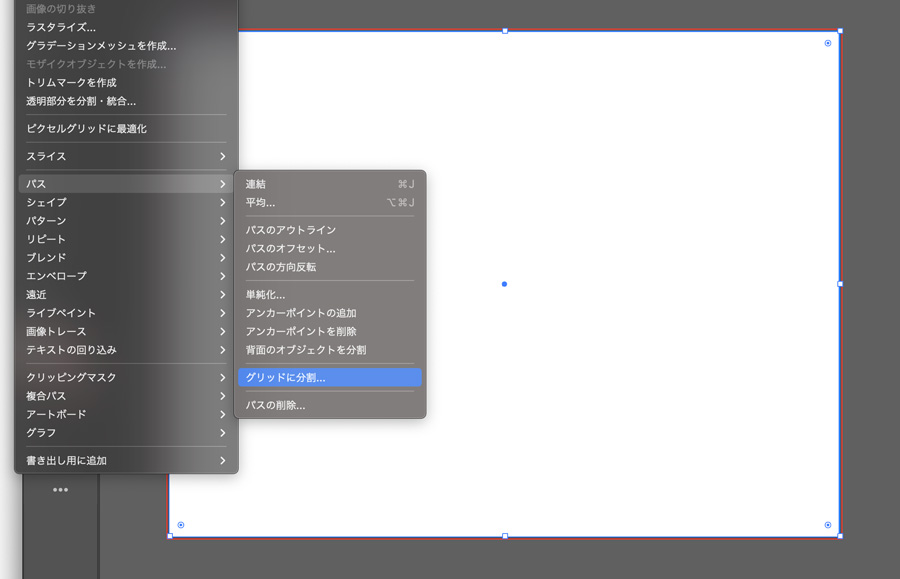Click グリッドに分割... highlighted item
Screen dimensions: 900x579
[x=330, y=377]
